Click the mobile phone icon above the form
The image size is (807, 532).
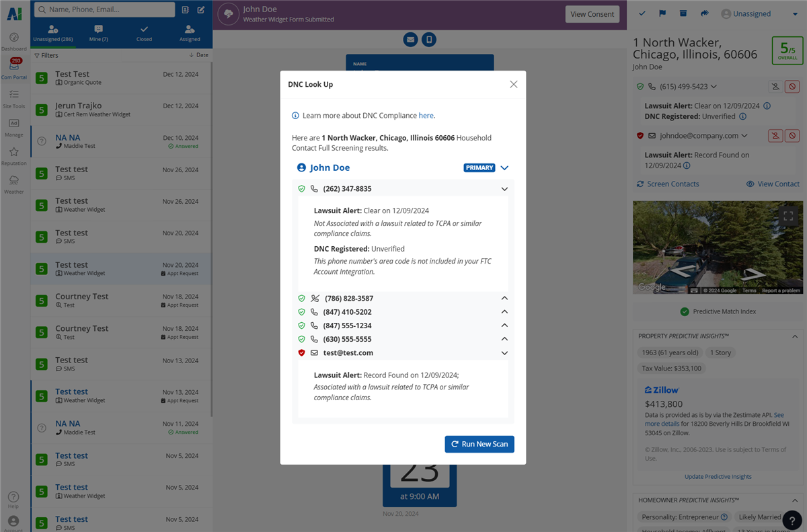tap(429, 40)
